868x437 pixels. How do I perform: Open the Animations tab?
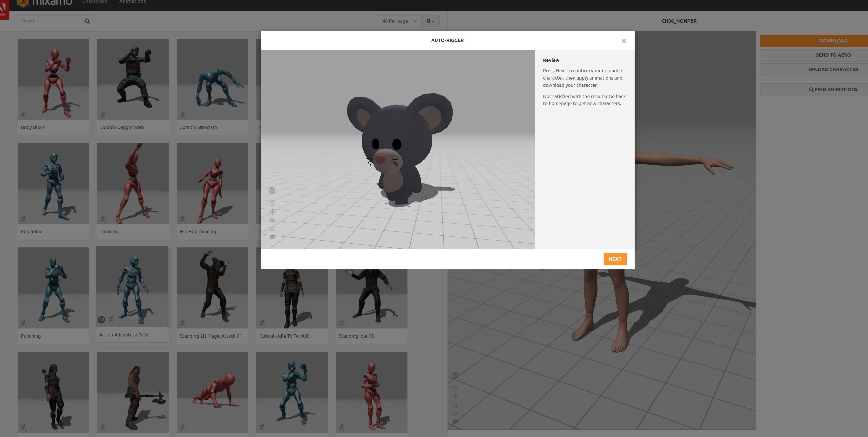[132, 2]
